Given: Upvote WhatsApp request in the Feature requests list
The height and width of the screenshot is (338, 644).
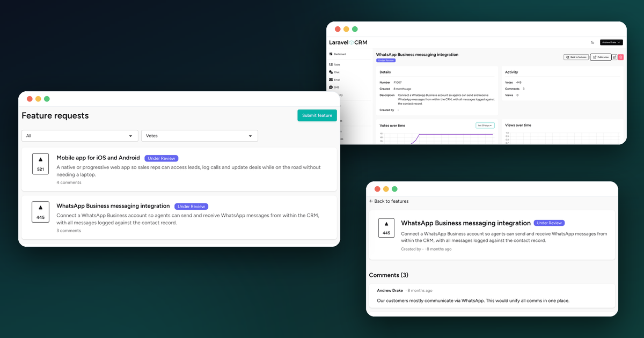Looking at the screenshot, I should [40, 212].
